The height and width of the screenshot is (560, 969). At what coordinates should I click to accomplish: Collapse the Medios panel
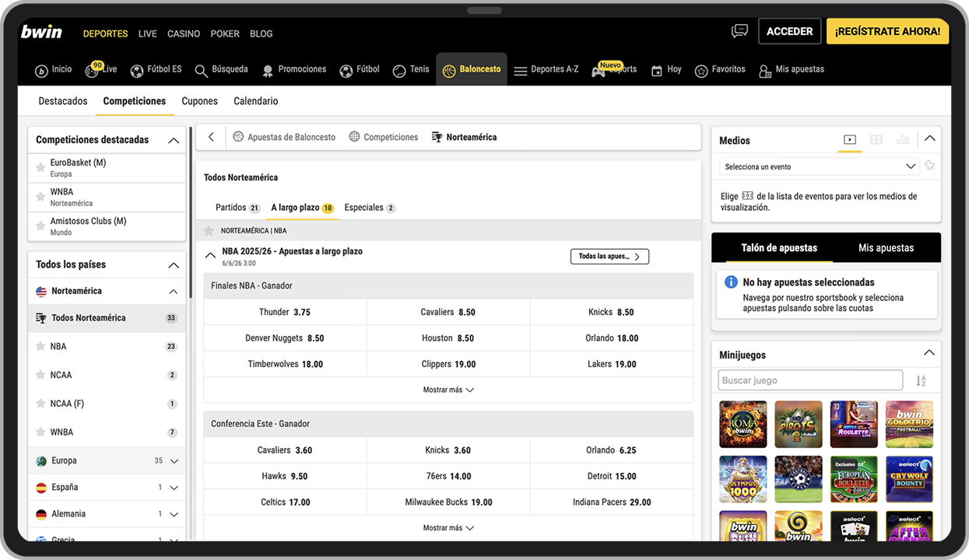[929, 138]
